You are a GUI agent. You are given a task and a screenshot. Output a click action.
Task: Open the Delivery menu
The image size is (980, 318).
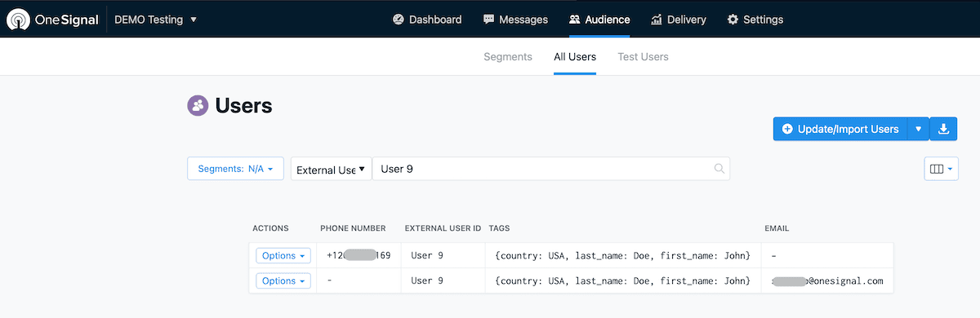pyautogui.click(x=679, y=20)
